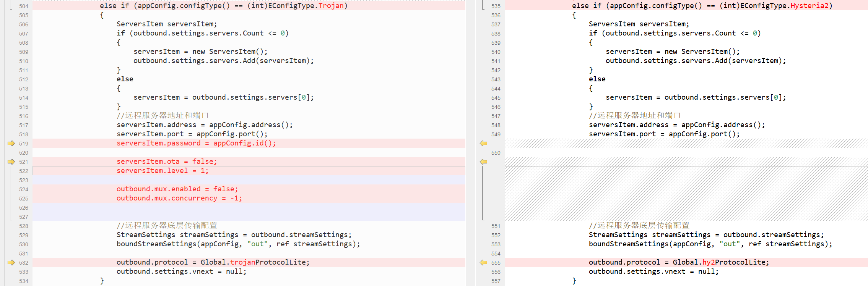Click copy-right arrow beside line 519
Screen dimensions: 868x286
(x=11, y=144)
